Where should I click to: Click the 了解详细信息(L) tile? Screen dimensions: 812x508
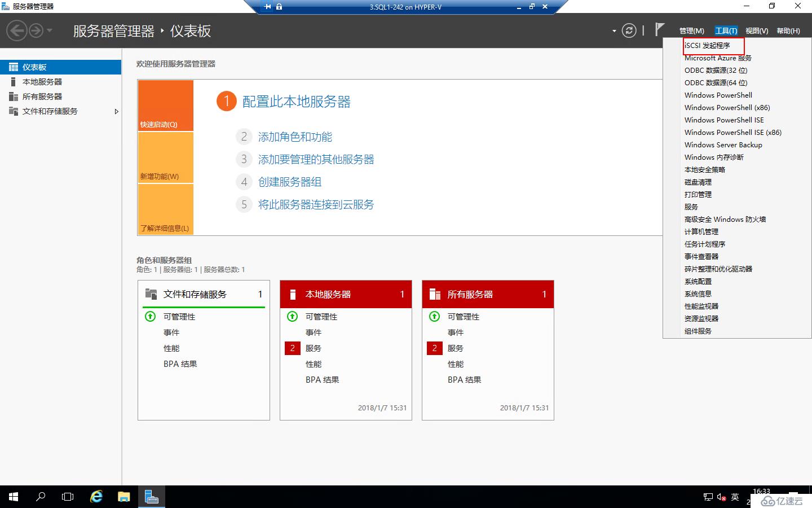point(166,209)
